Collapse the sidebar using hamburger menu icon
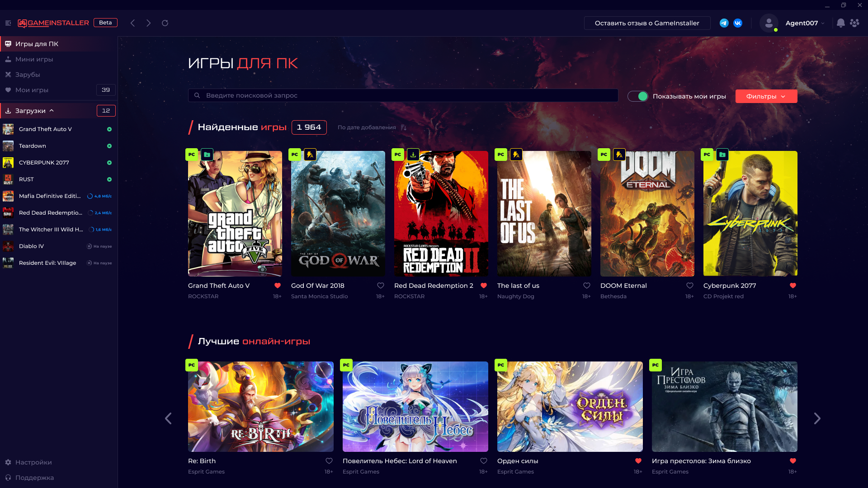 [8, 23]
